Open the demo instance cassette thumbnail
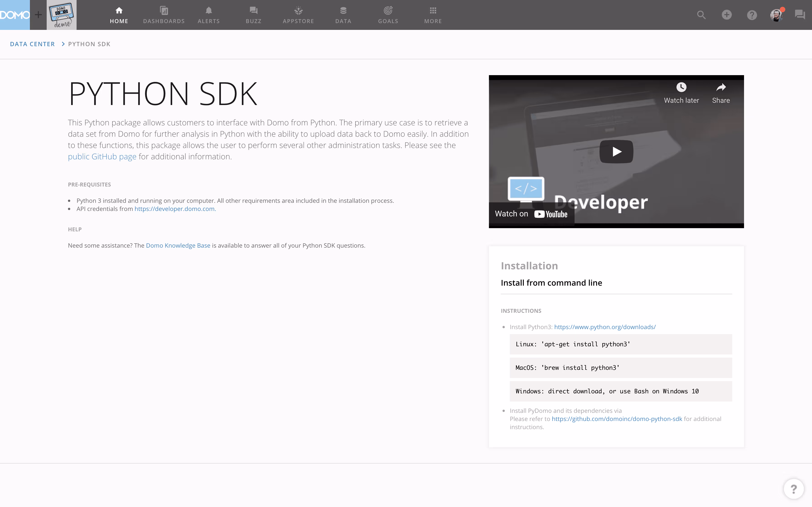Image resolution: width=812 pixels, height=507 pixels. point(61,15)
